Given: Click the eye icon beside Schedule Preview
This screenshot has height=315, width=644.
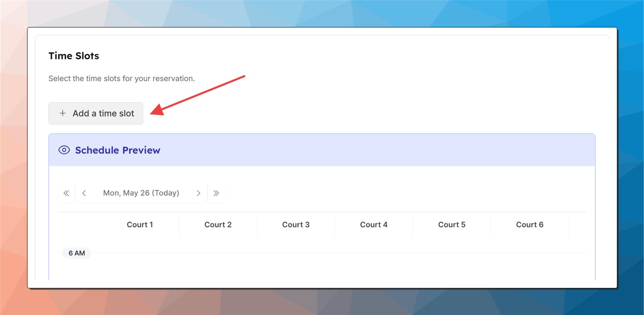Looking at the screenshot, I should click(x=64, y=150).
